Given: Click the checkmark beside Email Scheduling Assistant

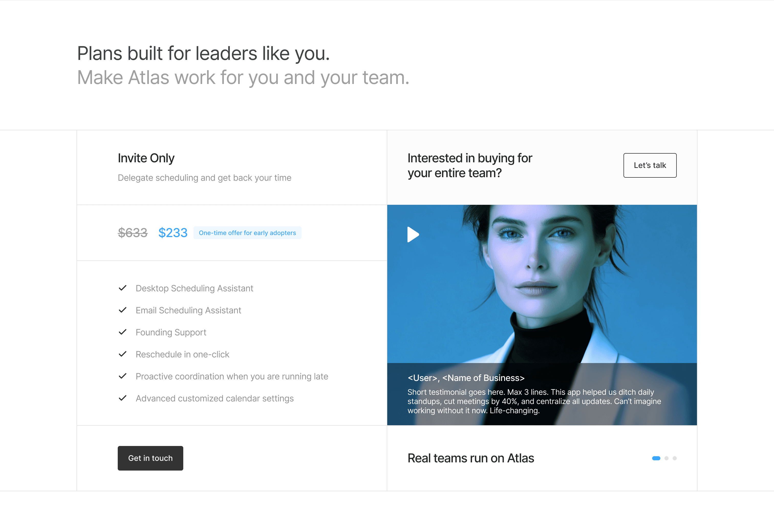Looking at the screenshot, I should coord(123,310).
